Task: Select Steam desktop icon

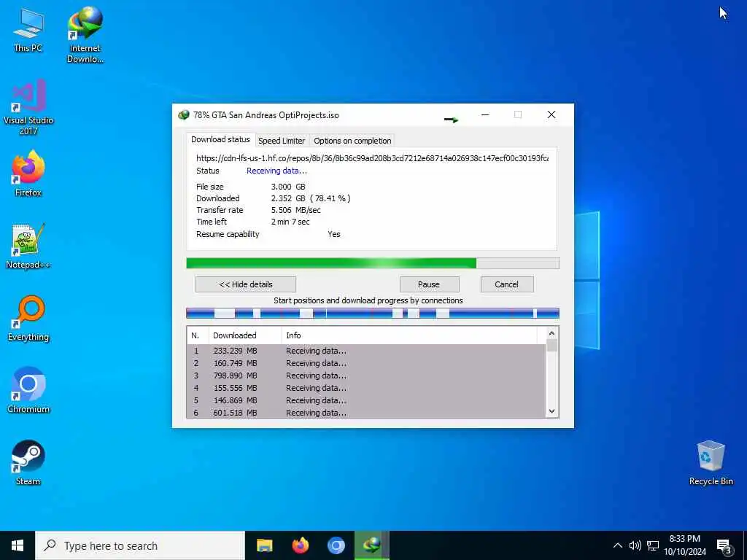Action: coord(28,463)
